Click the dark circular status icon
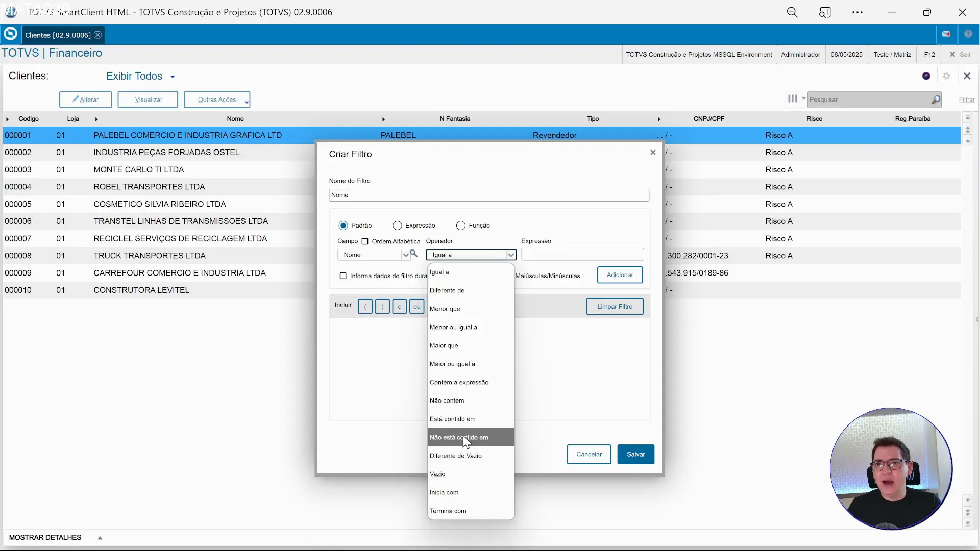 [926, 76]
